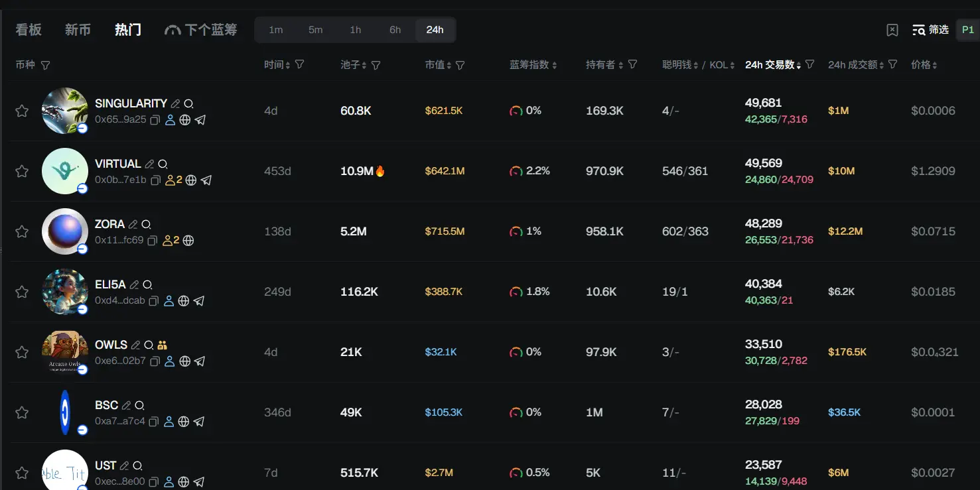This screenshot has height=490, width=980.
Task: Select the 1h timeframe tab
Action: tap(356, 30)
